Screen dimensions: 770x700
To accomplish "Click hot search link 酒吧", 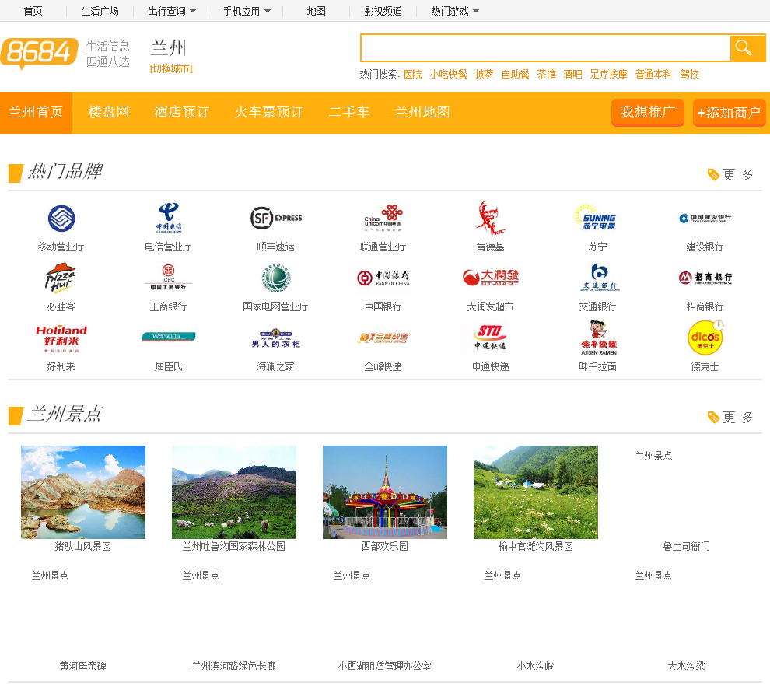I will tap(572, 74).
